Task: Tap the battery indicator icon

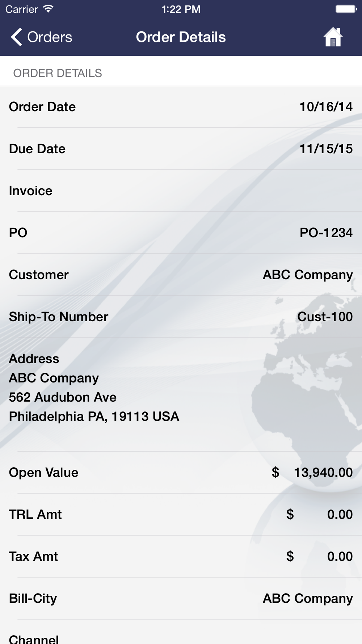Action: point(346,9)
